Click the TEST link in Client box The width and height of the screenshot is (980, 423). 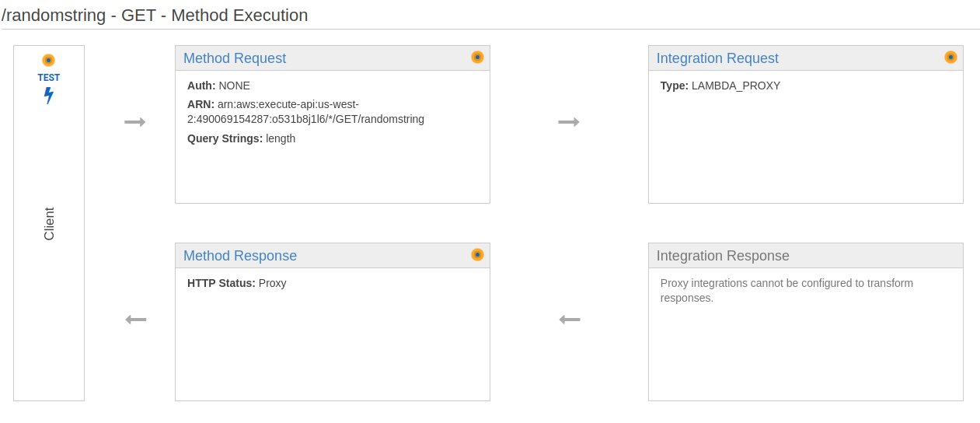coord(49,78)
